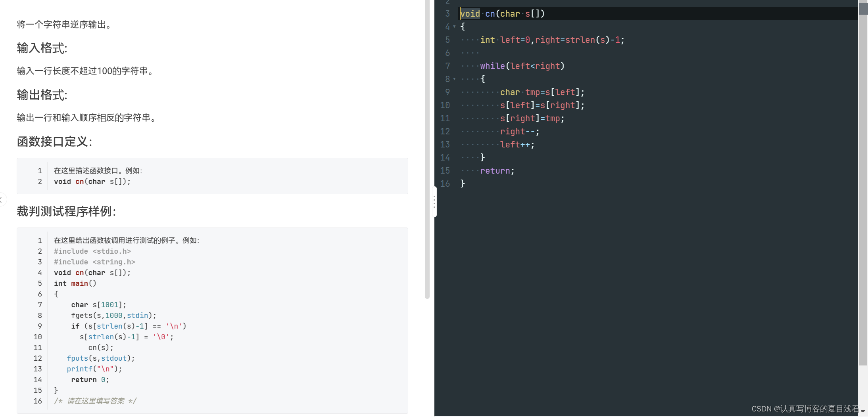Click the 'fgets(s,1000,stdin);' line
868x417 pixels.
pyautogui.click(x=114, y=316)
